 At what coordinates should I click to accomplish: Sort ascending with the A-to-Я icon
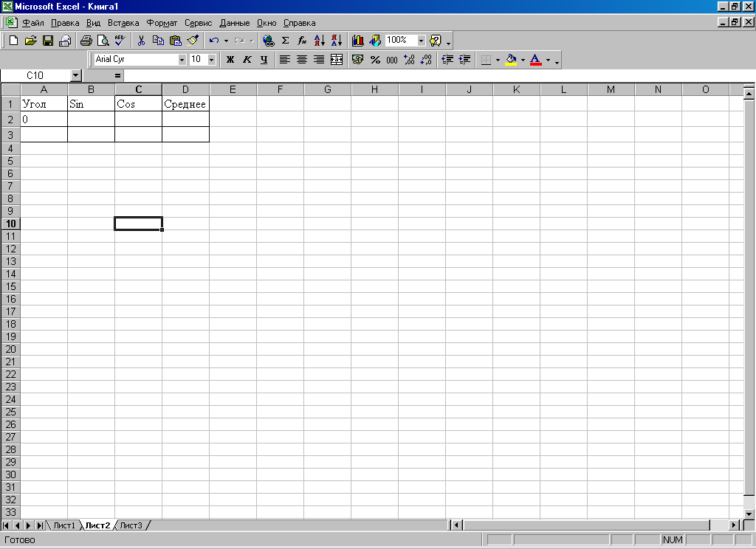coord(320,41)
